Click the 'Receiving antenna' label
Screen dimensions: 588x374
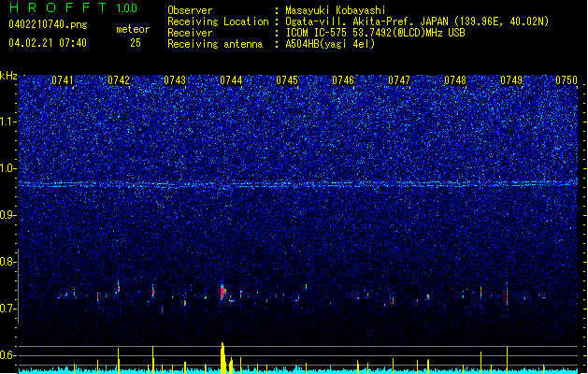pyautogui.click(x=215, y=44)
